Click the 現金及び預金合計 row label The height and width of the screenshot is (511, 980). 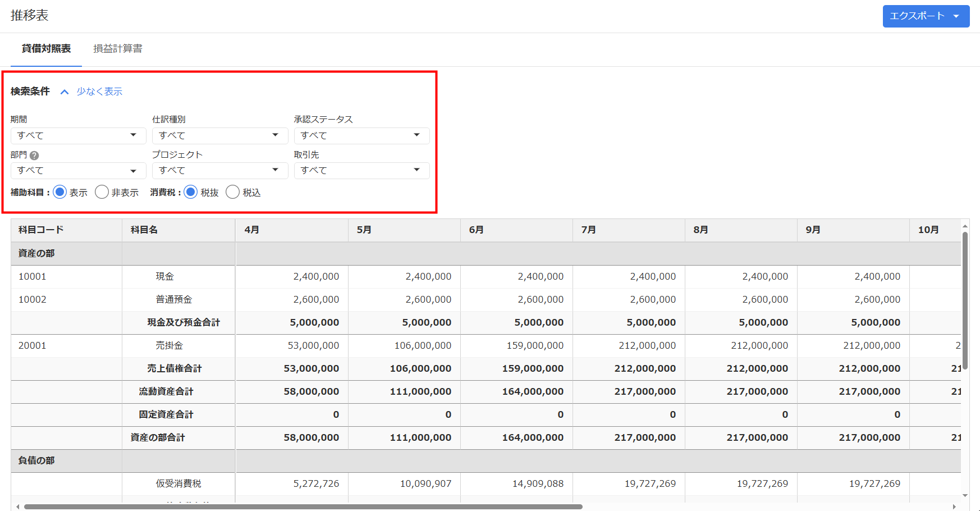coord(184,322)
